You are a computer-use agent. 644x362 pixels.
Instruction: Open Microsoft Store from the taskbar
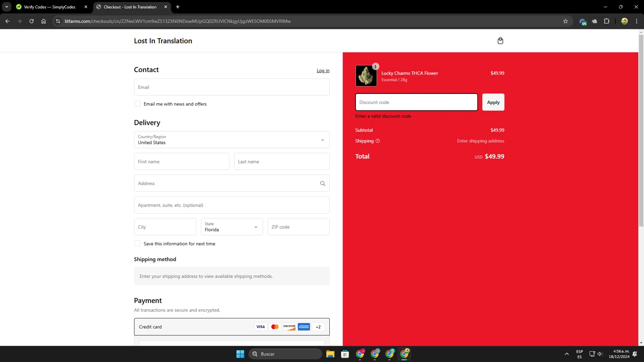click(x=345, y=354)
